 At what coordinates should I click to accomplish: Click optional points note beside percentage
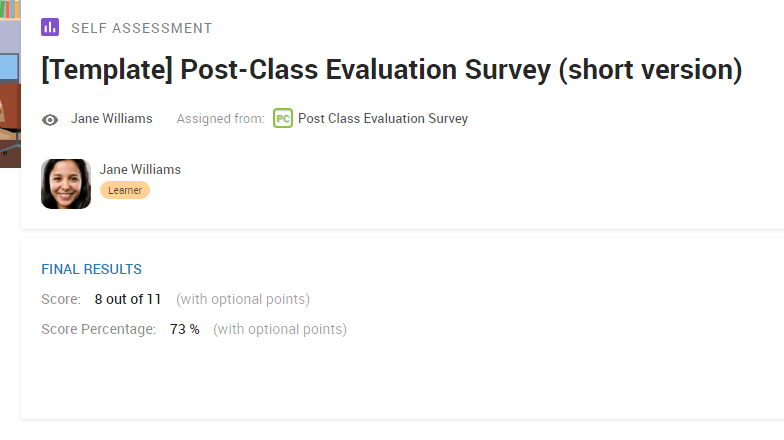[280, 329]
